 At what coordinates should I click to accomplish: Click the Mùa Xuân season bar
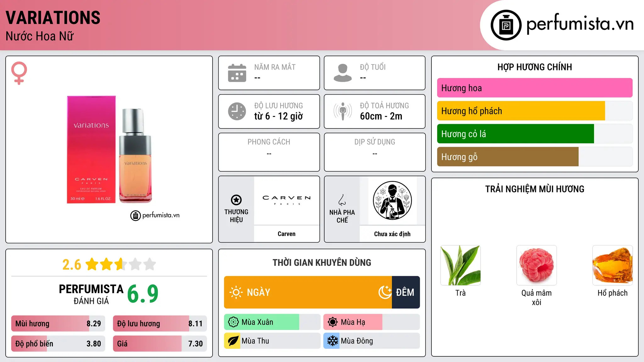272,322
